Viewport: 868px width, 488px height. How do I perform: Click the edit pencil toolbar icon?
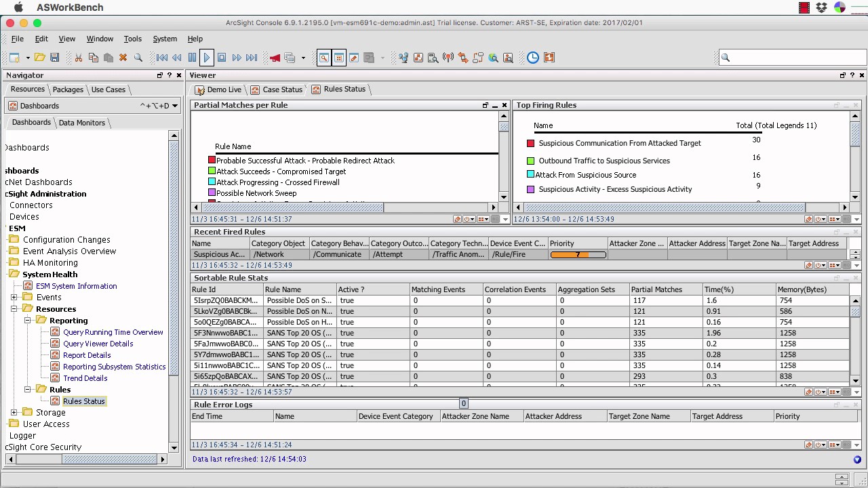[x=354, y=58]
